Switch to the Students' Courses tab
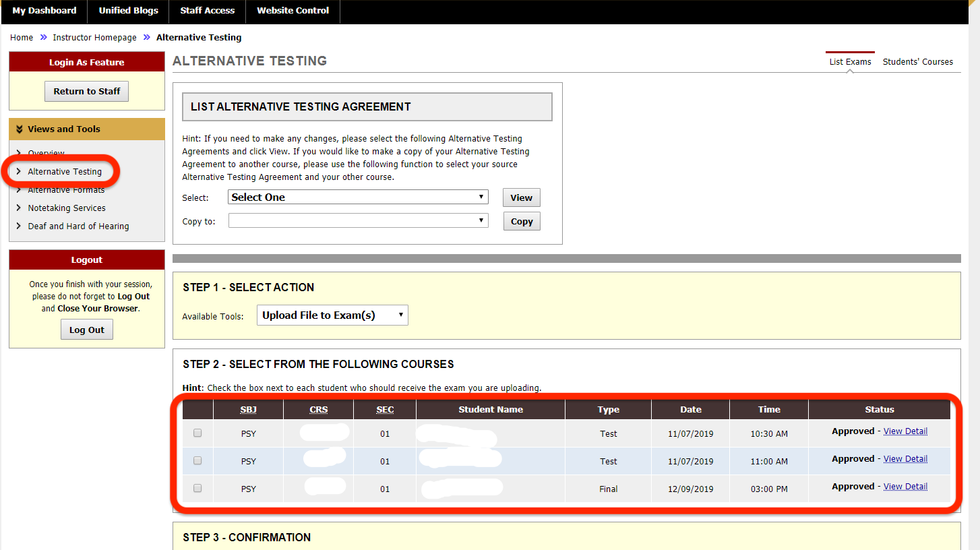The width and height of the screenshot is (980, 550). (917, 61)
